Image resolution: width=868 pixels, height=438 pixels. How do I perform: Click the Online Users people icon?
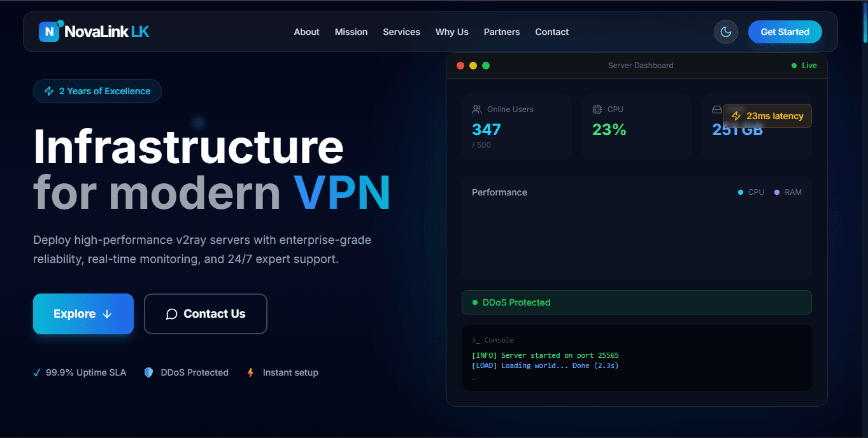click(x=477, y=109)
